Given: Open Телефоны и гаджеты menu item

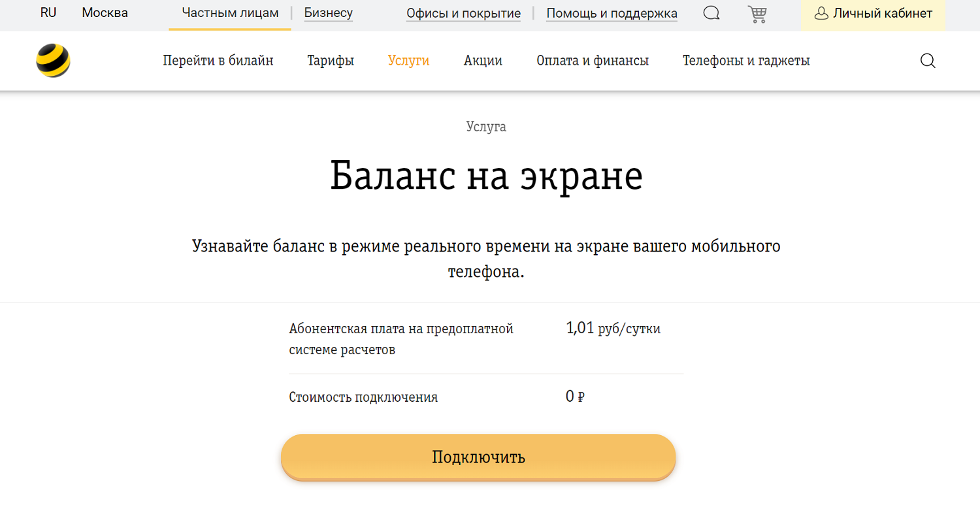Looking at the screenshot, I should point(746,61).
